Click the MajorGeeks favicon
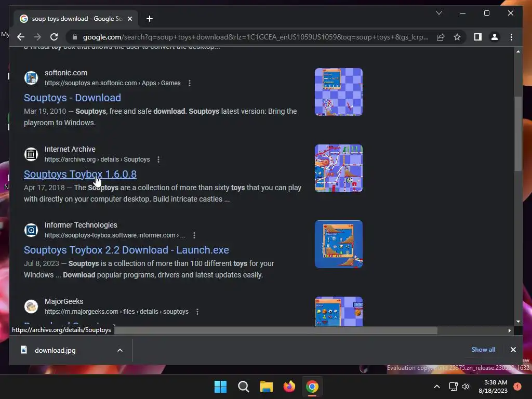This screenshot has height=399, width=532. pyautogui.click(x=31, y=307)
